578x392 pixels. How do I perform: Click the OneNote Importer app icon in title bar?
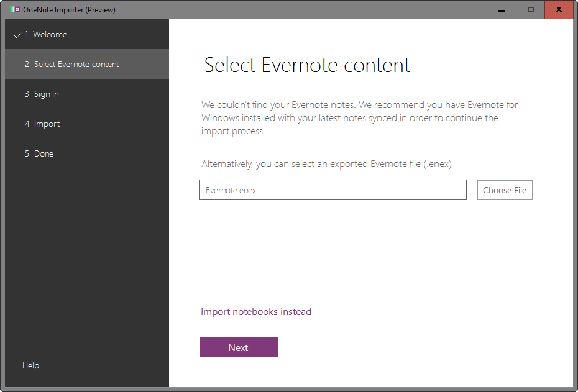click(15, 9)
